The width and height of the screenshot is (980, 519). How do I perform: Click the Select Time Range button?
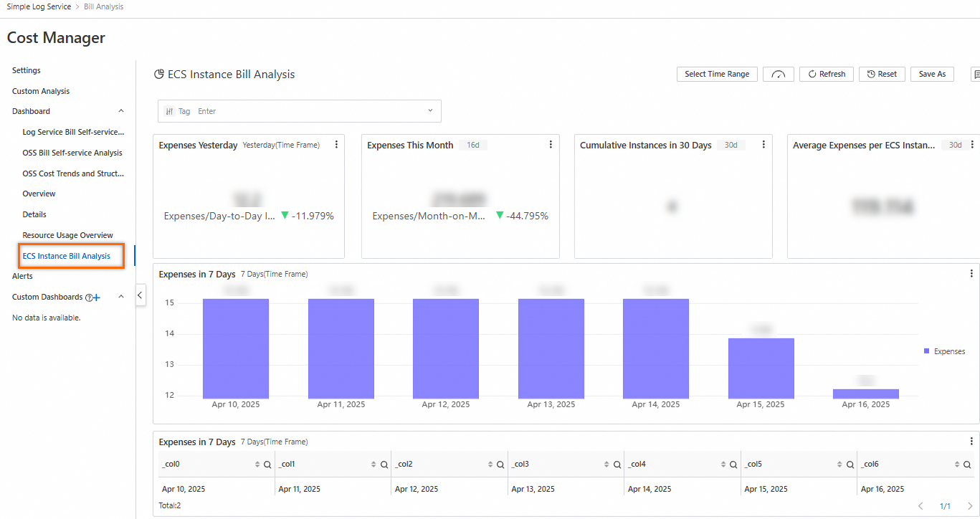(717, 74)
